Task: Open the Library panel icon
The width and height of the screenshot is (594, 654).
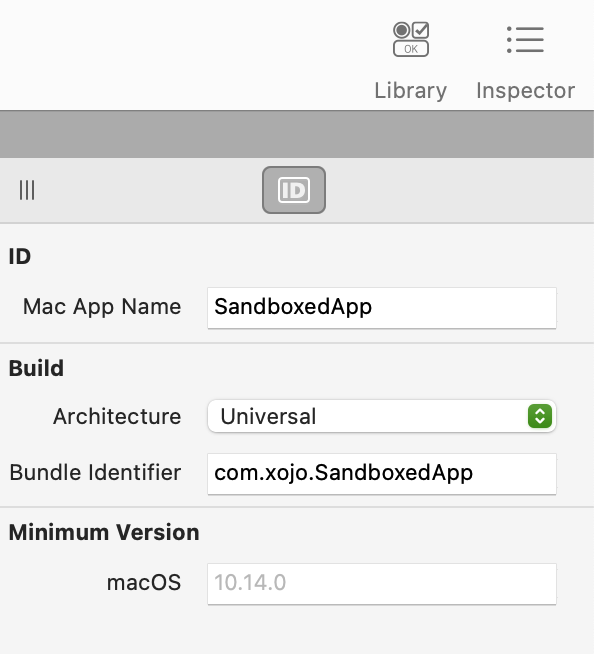Action: pos(411,39)
